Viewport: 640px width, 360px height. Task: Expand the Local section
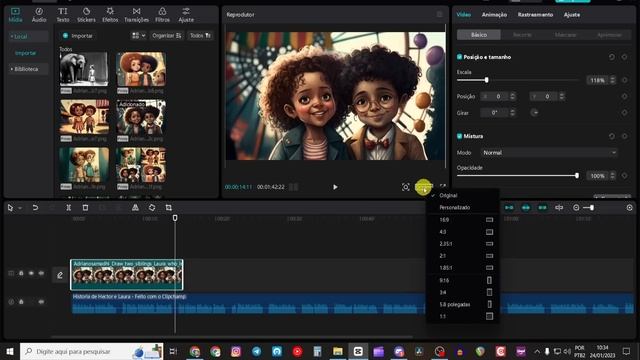28,36
